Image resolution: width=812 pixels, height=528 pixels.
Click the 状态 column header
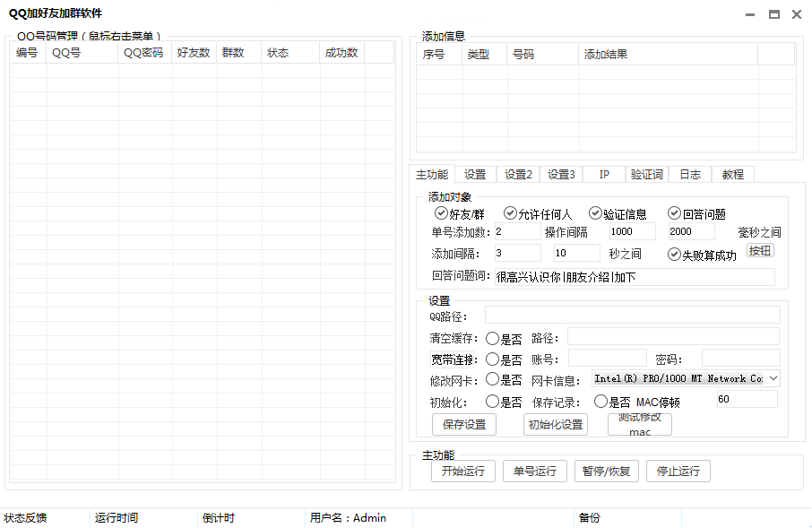290,53
